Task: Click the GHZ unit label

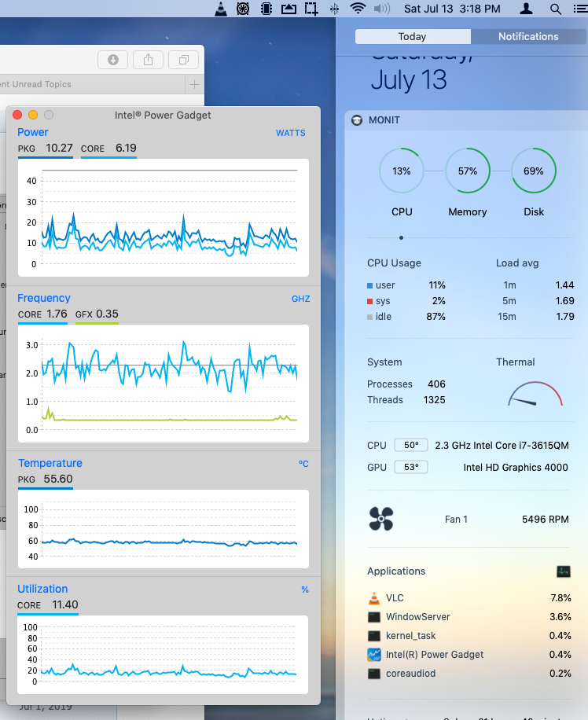Action: point(301,299)
